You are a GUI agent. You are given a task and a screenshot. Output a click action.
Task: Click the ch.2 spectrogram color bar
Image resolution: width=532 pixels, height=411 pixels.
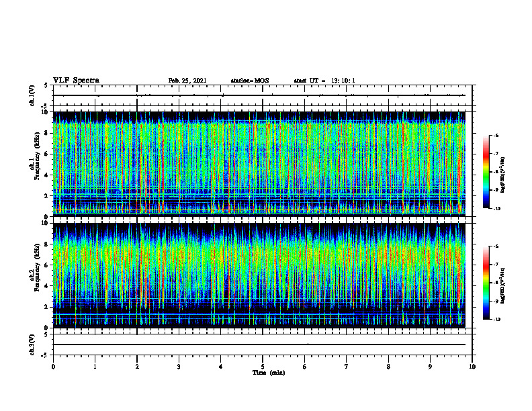pos(486,283)
